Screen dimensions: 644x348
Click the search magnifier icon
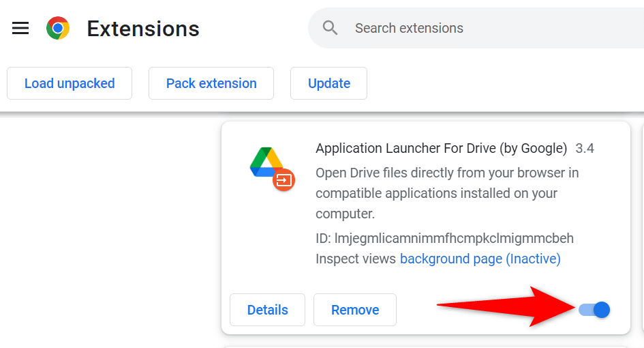tap(331, 28)
